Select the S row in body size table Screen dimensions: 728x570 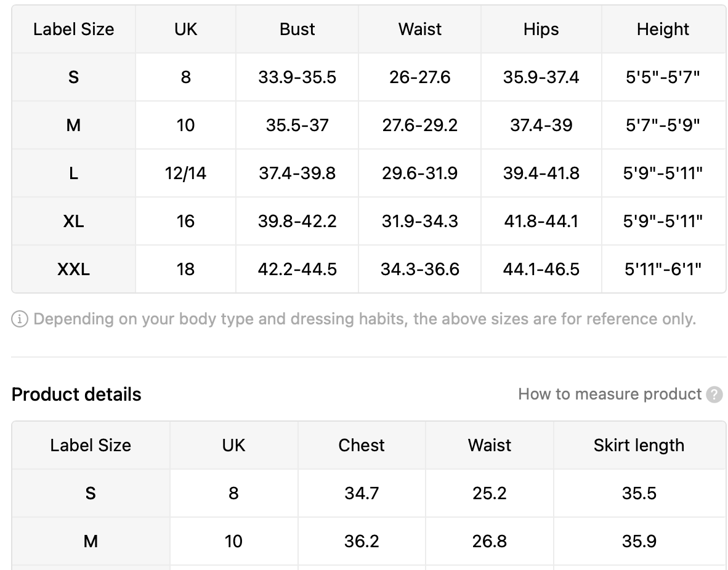click(x=369, y=77)
